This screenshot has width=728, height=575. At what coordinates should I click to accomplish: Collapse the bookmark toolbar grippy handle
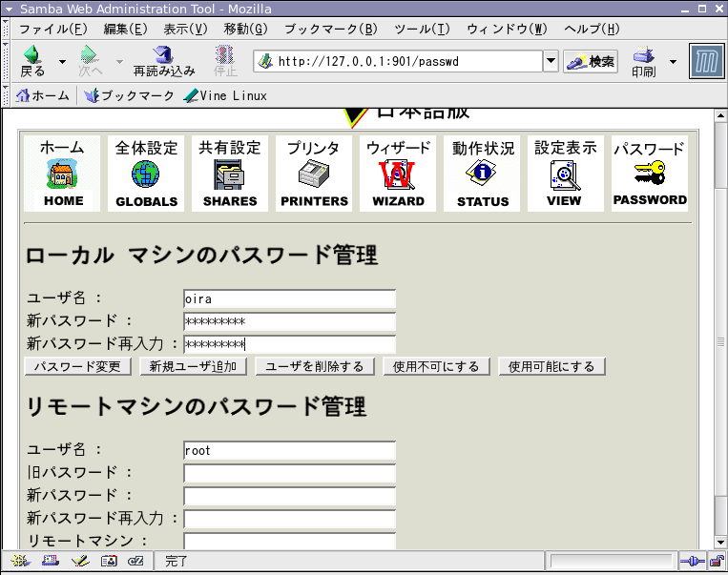tap(6, 95)
